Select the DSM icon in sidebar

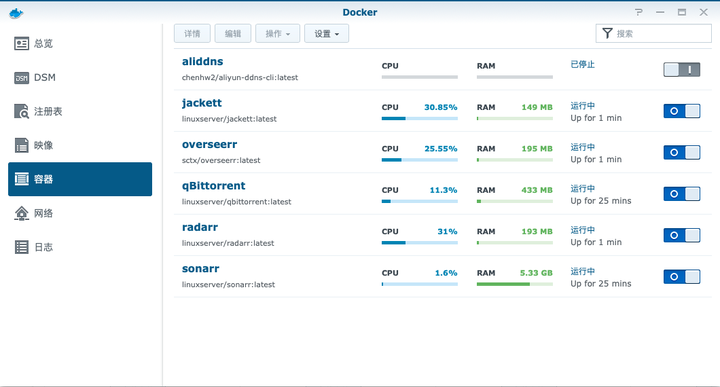pyautogui.click(x=22, y=78)
